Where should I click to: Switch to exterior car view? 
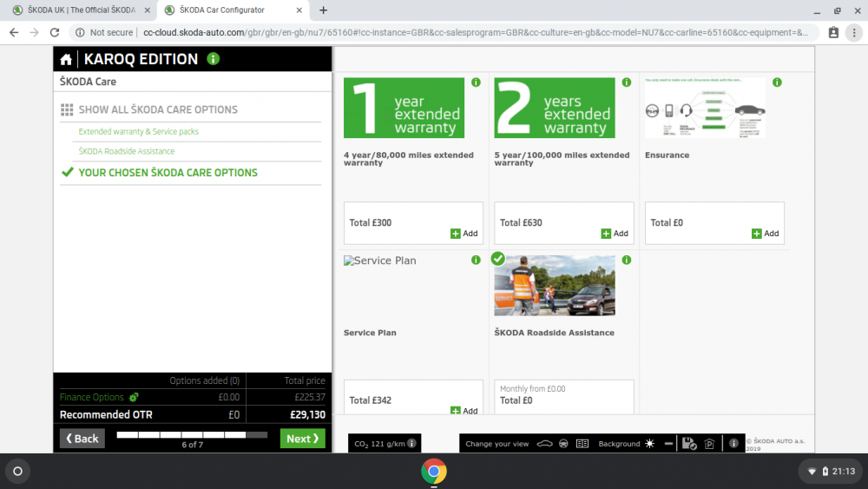coord(545,444)
